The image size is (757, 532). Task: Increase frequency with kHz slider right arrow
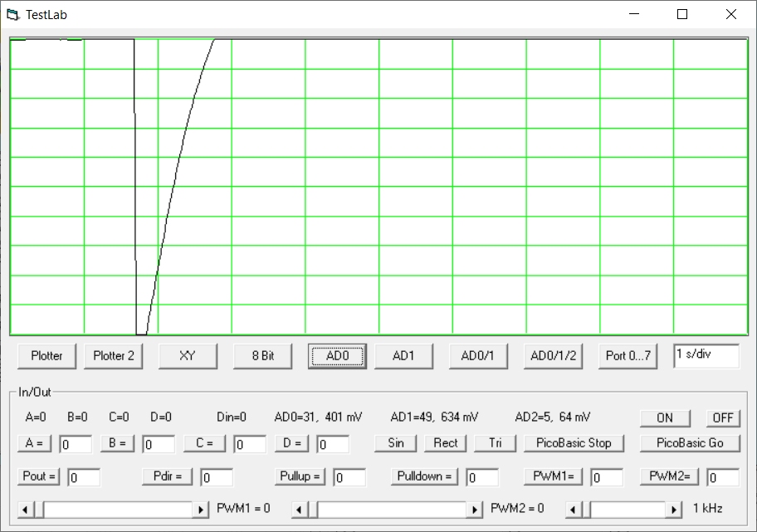[x=674, y=509]
